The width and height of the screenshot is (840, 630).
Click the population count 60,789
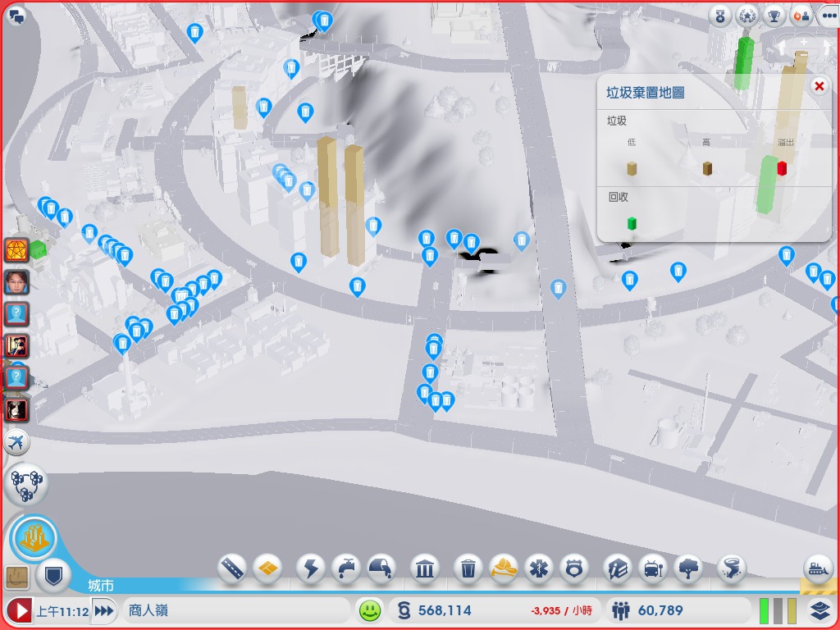click(660, 610)
